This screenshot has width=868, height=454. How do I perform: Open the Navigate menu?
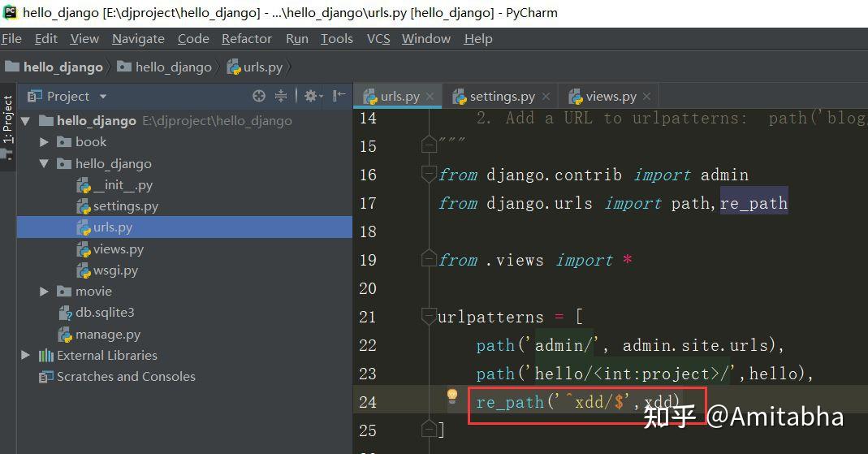pyautogui.click(x=138, y=39)
